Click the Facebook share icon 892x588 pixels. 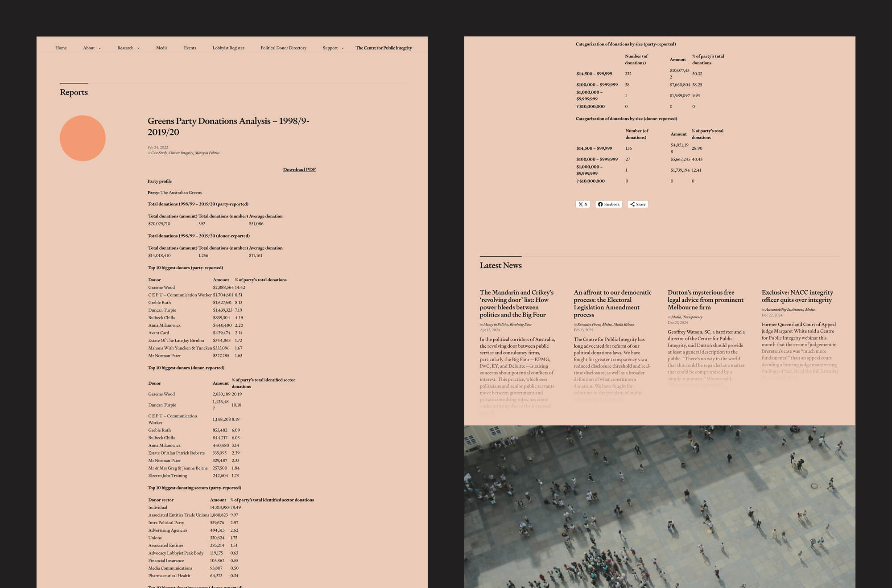[609, 204]
